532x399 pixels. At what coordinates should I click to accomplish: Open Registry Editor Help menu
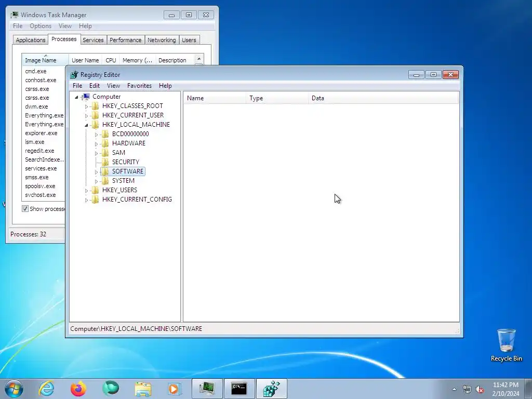(165, 86)
